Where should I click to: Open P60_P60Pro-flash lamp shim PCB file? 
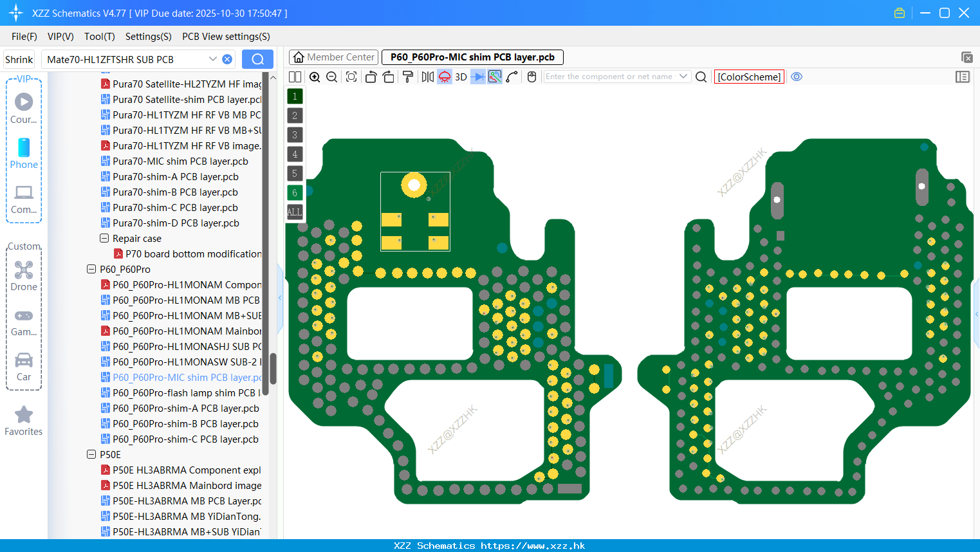181,392
